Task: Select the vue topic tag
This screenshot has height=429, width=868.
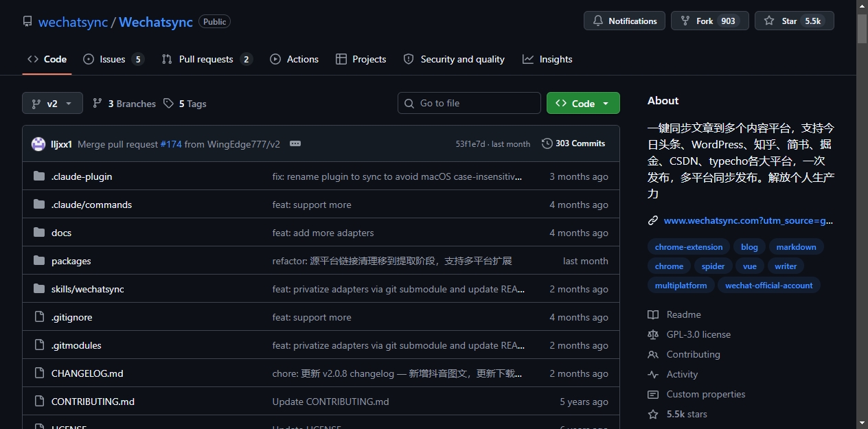Action: click(x=750, y=266)
